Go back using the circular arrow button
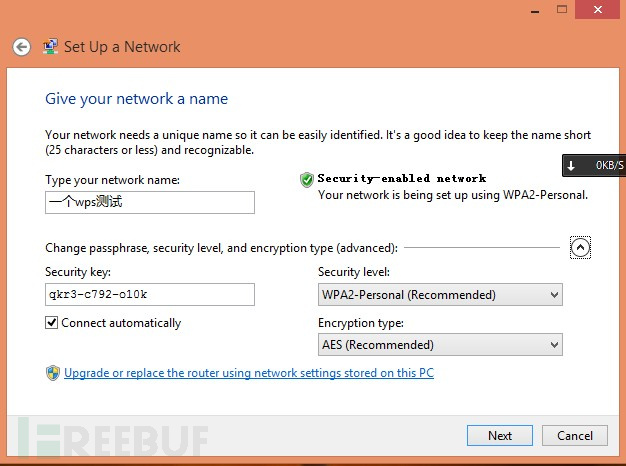626x466 pixels. [x=22, y=47]
